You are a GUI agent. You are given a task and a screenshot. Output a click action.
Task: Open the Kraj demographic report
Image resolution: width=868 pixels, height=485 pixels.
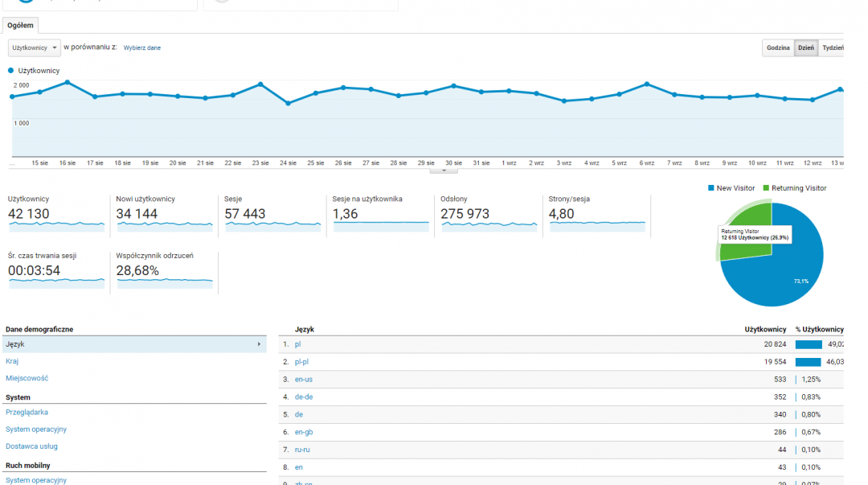point(12,361)
